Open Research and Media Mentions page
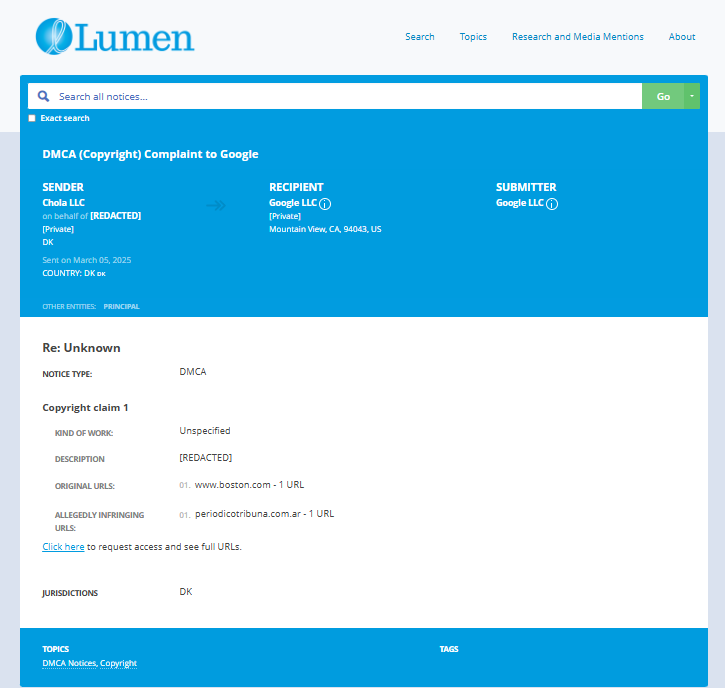This screenshot has height=688, width=725. 578,37
